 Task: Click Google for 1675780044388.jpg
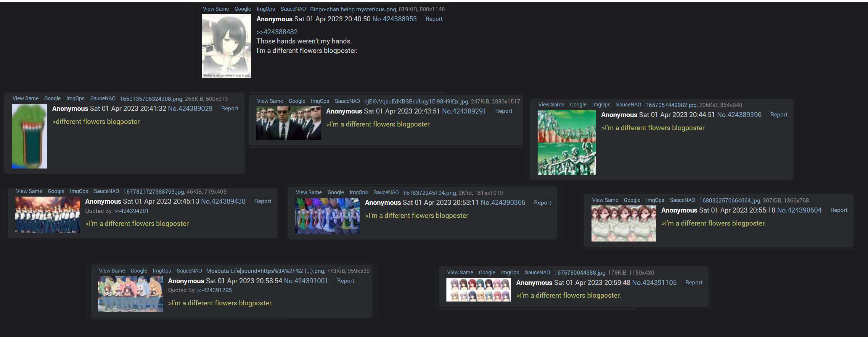(x=487, y=273)
